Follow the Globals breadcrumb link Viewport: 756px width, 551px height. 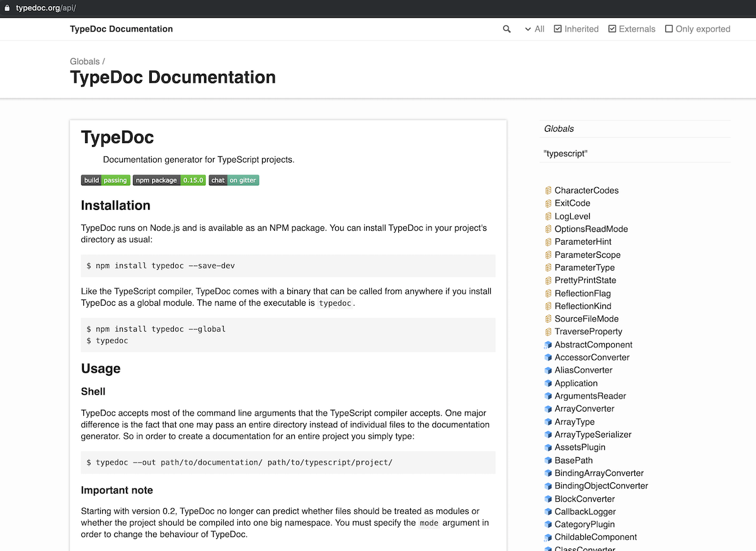click(x=85, y=61)
